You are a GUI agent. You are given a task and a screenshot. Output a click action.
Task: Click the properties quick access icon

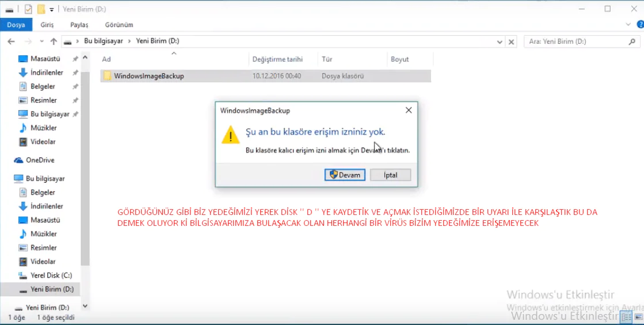[x=28, y=9]
